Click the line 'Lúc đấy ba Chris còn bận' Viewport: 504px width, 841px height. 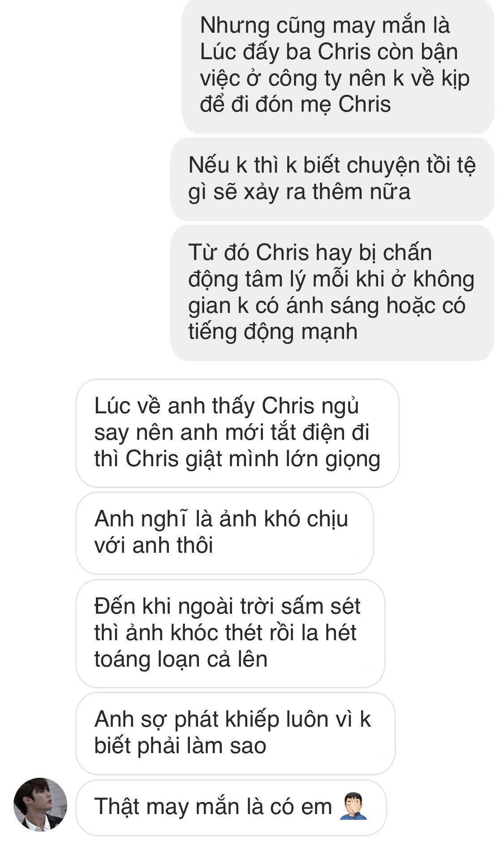click(x=329, y=52)
